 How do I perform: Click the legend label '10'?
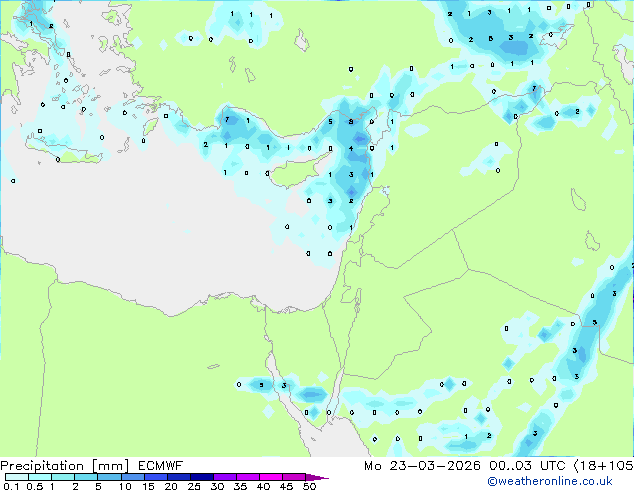tap(125, 486)
